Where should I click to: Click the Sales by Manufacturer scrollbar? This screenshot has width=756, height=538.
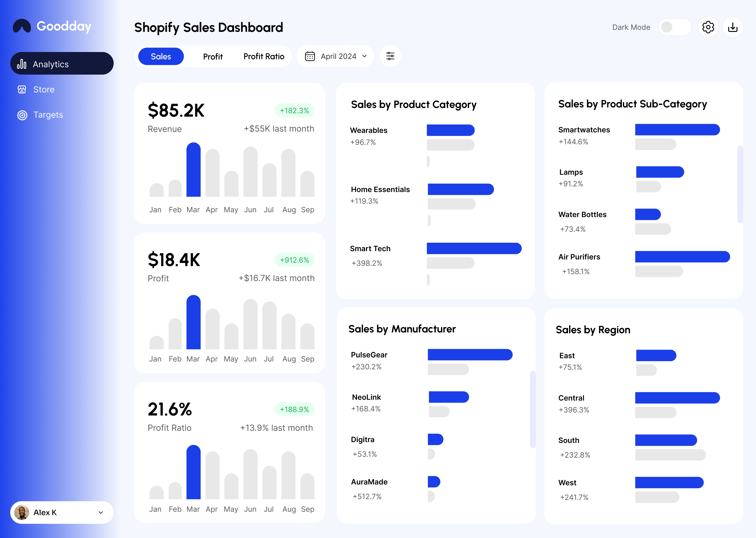(x=532, y=409)
